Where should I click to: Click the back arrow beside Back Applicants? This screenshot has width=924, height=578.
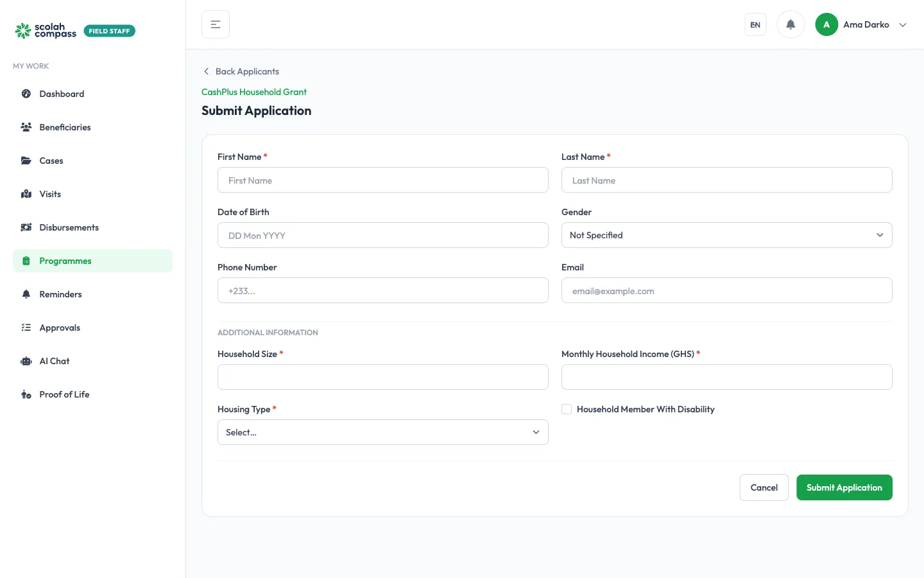click(206, 71)
